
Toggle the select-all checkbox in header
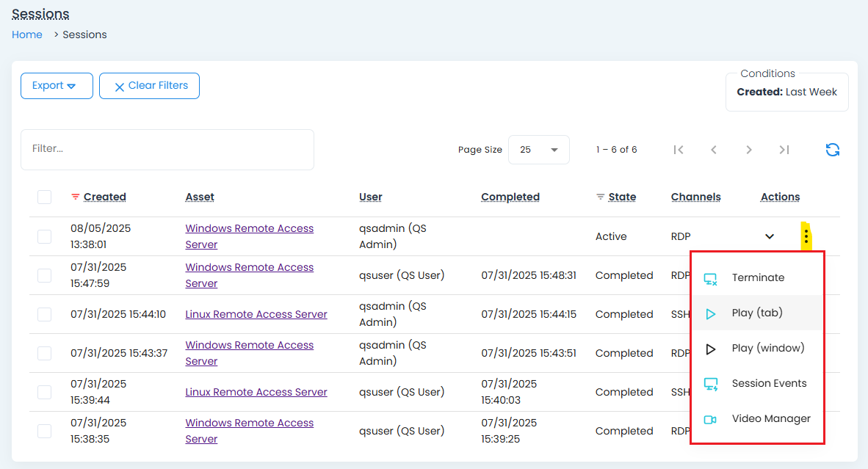(x=45, y=197)
